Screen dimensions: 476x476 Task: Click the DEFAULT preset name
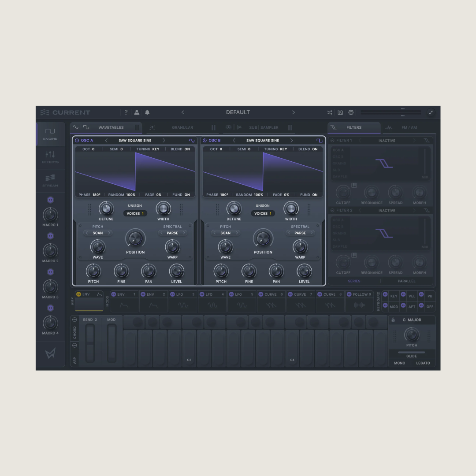tap(238, 112)
